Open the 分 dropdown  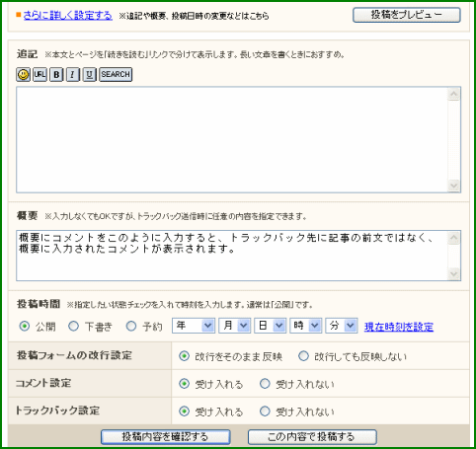point(342,326)
